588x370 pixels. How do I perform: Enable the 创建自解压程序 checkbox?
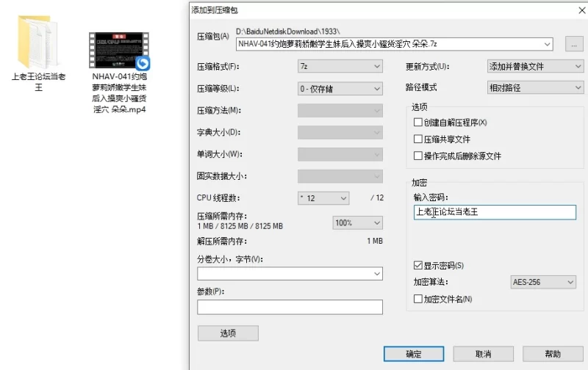[x=417, y=122]
